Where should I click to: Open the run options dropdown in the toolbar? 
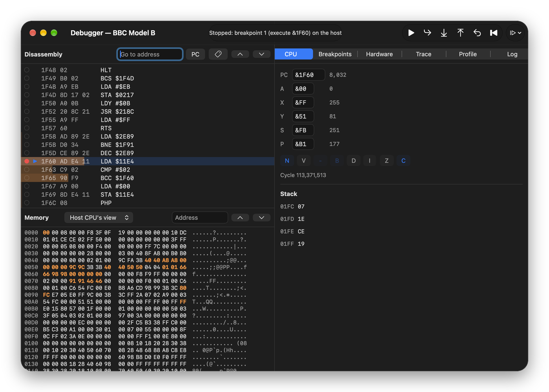click(x=515, y=33)
